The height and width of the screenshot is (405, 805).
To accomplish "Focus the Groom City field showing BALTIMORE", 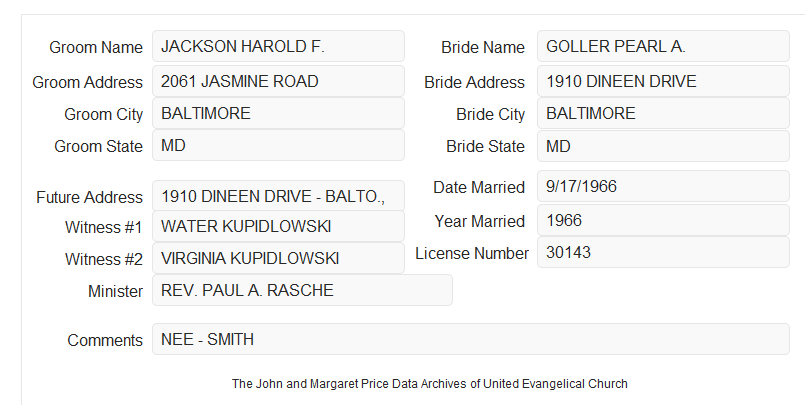I will pos(278,113).
